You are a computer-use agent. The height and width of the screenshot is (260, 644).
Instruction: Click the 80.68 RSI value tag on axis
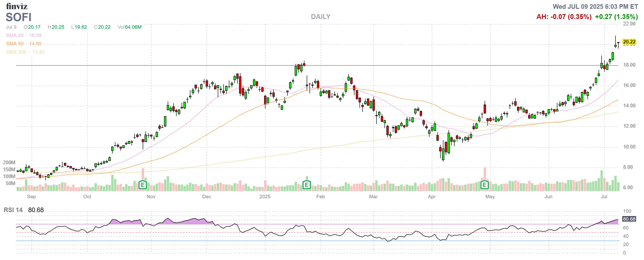629,219
